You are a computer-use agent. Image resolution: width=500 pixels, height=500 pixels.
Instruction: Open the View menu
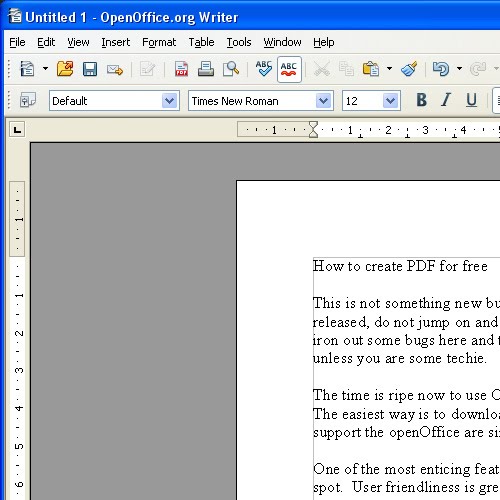78,42
